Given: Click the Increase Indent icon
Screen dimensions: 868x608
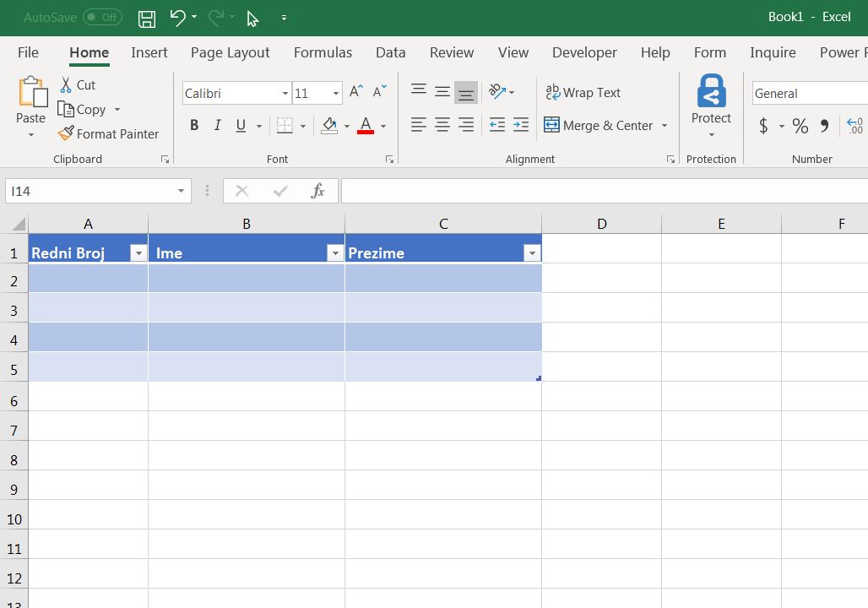Looking at the screenshot, I should click(x=521, y=125).
